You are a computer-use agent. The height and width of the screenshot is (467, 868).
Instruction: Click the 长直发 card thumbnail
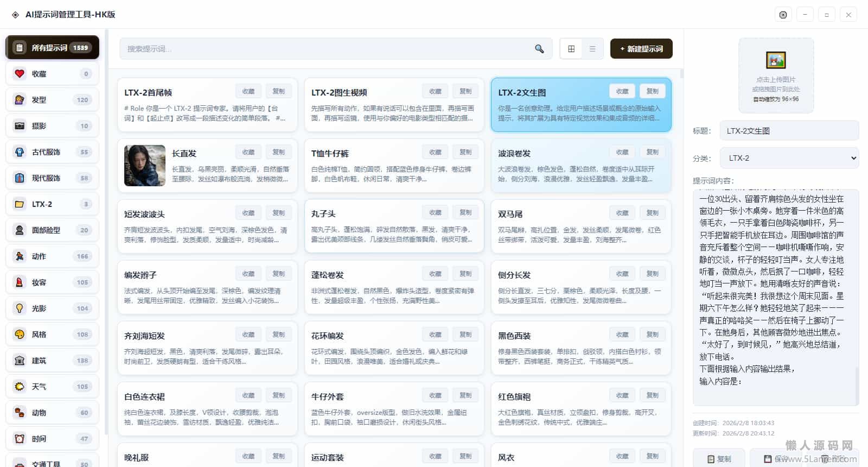click(x=145, y=166)
